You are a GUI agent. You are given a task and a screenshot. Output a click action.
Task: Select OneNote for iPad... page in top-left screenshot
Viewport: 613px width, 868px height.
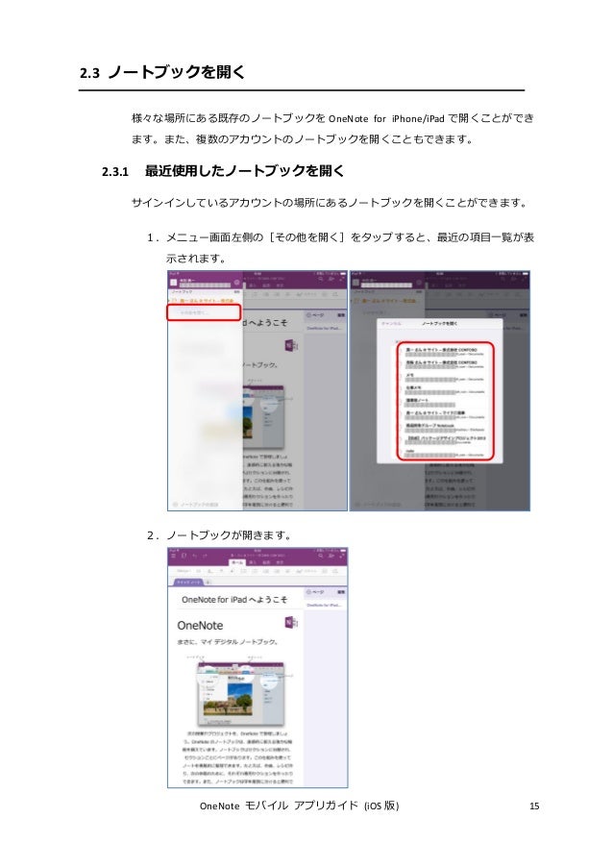point(324,329)
